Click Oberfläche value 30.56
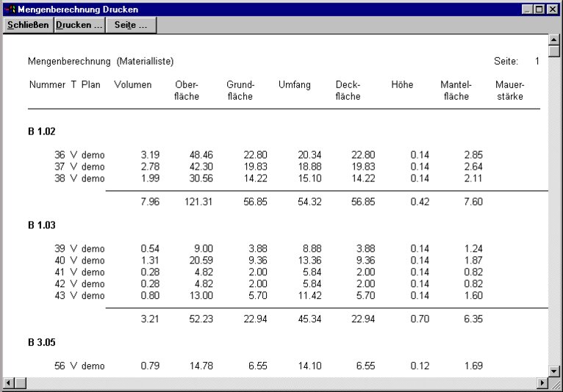This screenshot has height=392, width=563. tap(201, 178)
